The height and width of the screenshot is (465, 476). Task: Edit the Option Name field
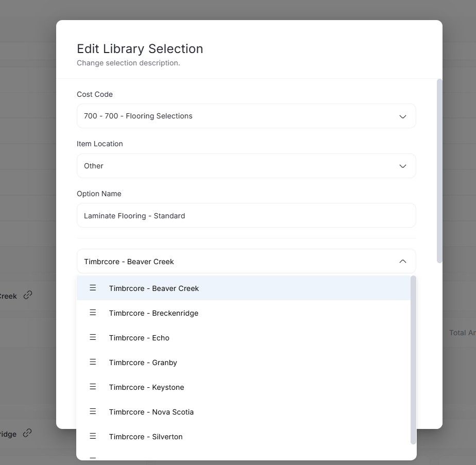coord(246,215)
